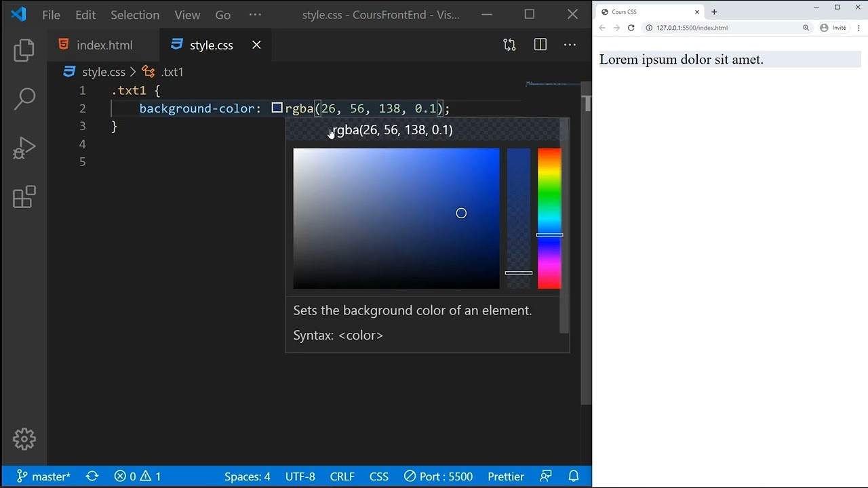This screenshot has width=868, height=488.
Task: Click Back button in Chrome window
Action: tap(602, 28)
